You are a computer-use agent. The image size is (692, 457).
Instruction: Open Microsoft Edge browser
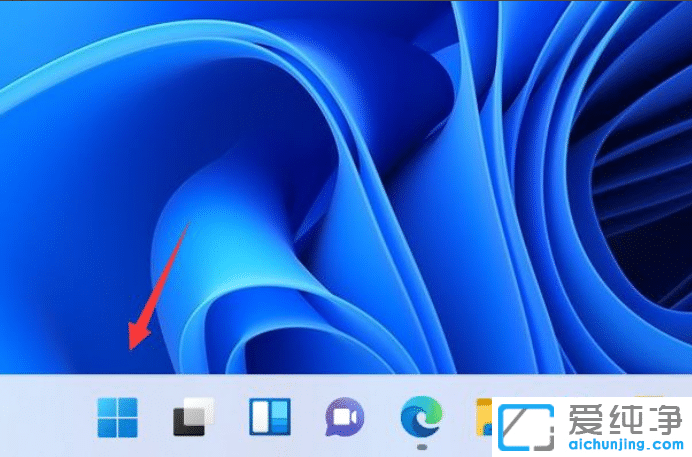pyautogui.click(x=421, y=417)
